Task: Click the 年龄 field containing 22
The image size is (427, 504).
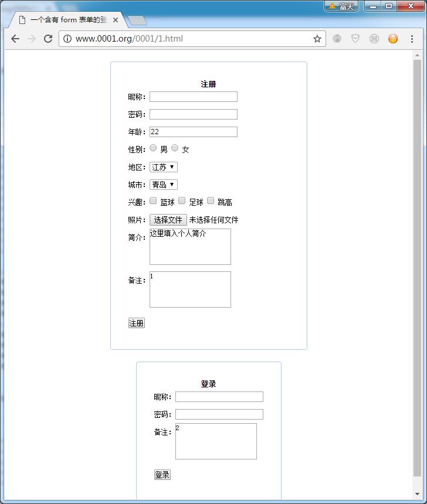Action: tap(194, 132)
